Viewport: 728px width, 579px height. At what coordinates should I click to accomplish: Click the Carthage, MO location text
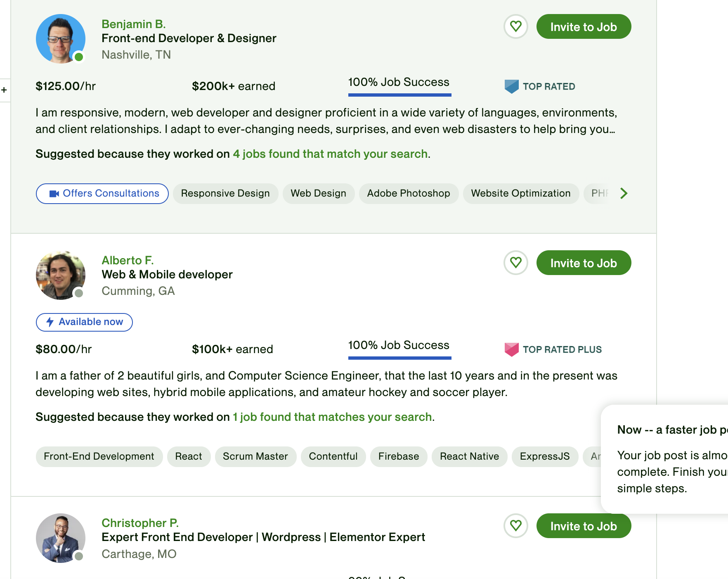pos(139,554)
